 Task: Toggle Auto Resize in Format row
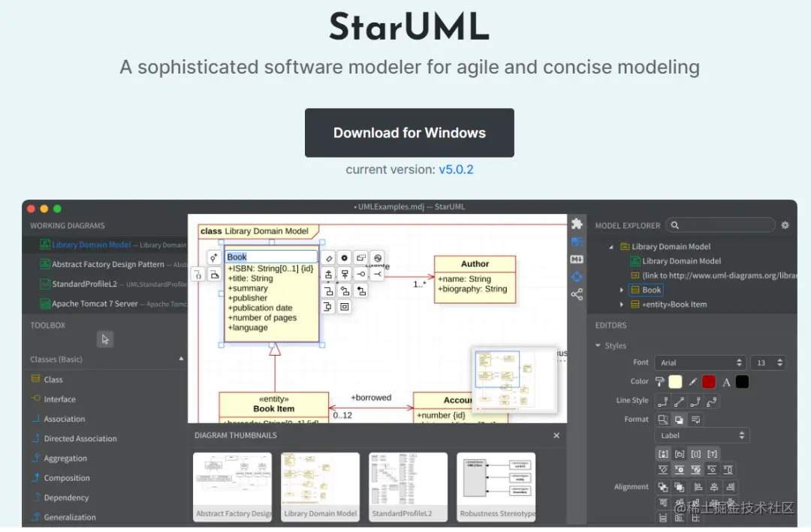(662, 419)
